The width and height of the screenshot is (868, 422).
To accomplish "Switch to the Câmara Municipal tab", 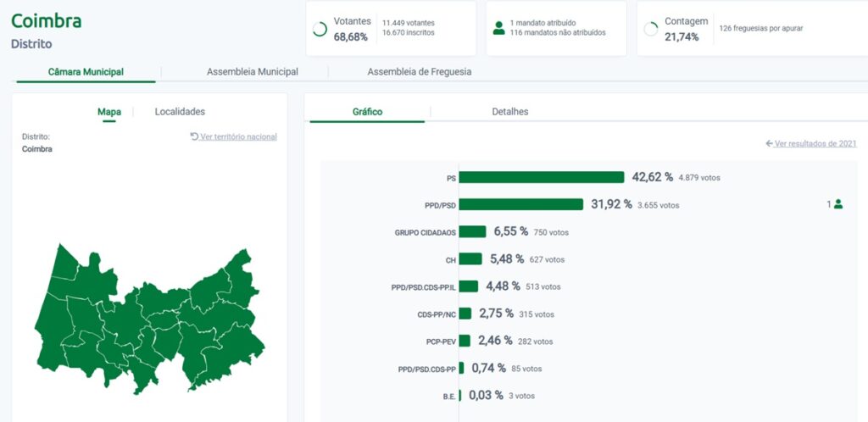I will 86,72.
